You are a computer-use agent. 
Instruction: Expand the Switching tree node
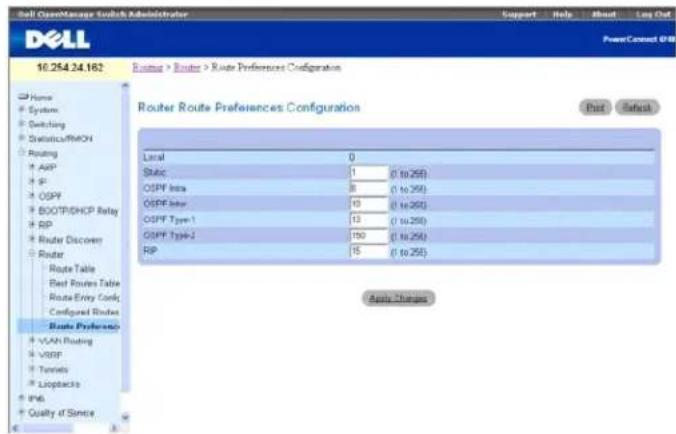pos(21,124)
